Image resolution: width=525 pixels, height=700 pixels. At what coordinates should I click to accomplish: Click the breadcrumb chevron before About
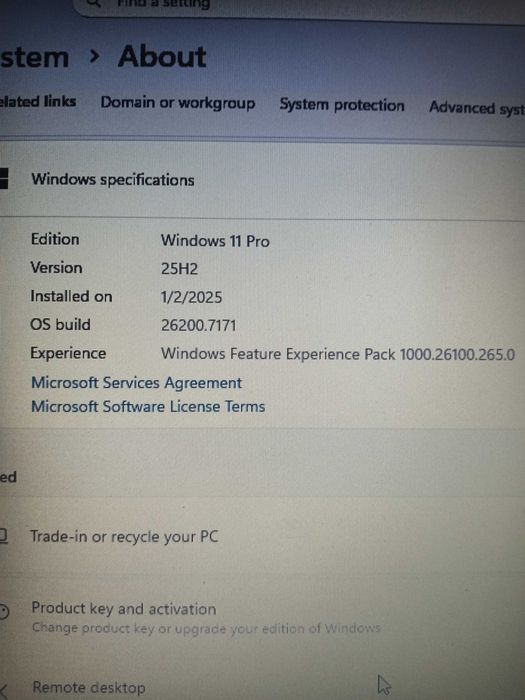click(94, 56)
